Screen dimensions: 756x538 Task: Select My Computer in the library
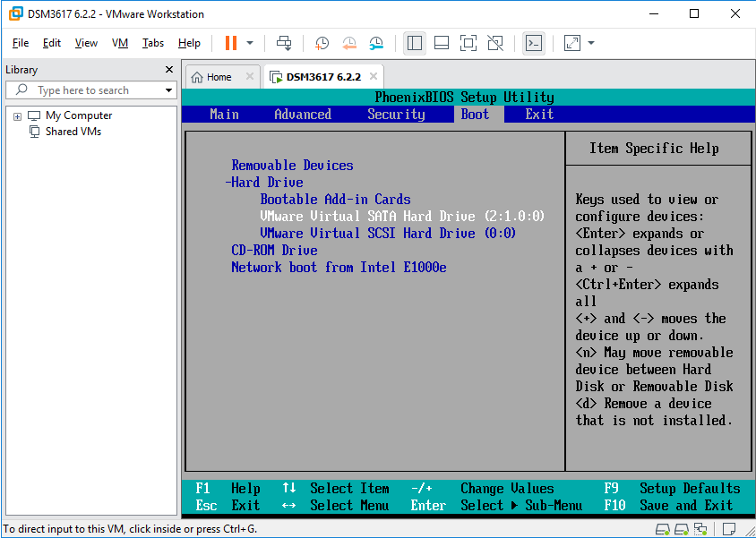coord(79,115)
